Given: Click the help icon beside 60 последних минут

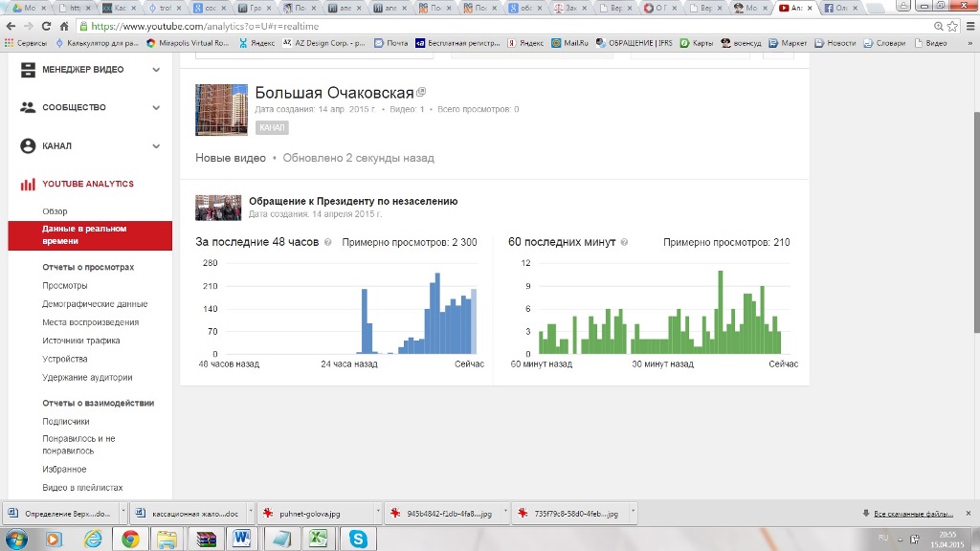Looking at the screenshot, I should (x=624, y=243).
